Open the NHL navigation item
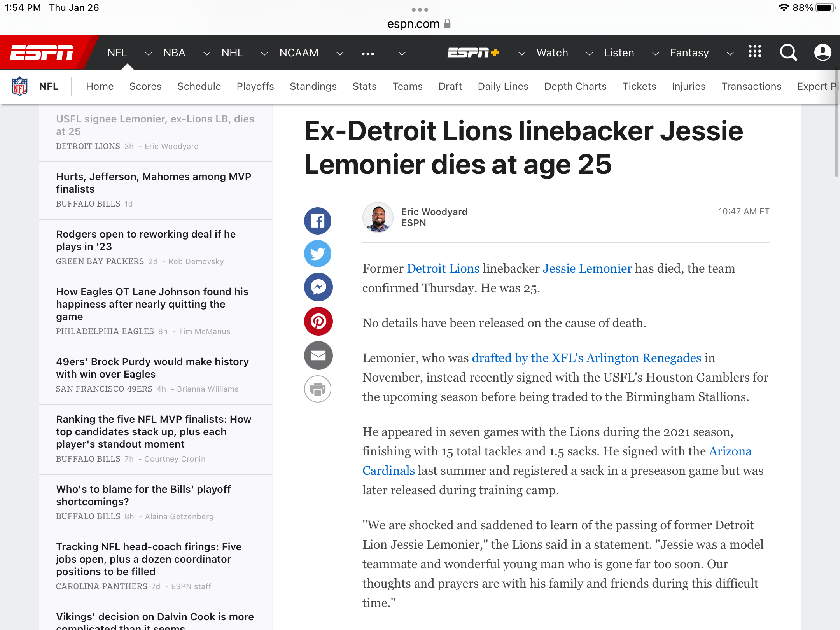The width and height of the screenshot is (840, 630). 233,52
